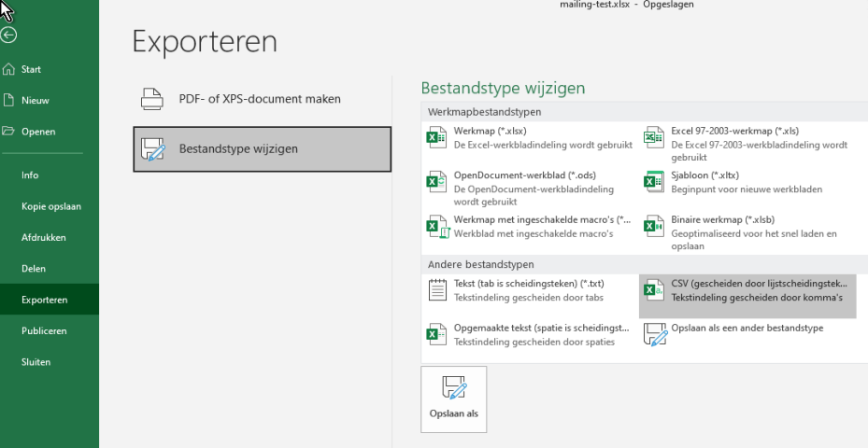The height and width of the screenshot is (448, 868).
Task: Click the Tekst (*.txt) notepad icon
Action: (x=437, y=290)
